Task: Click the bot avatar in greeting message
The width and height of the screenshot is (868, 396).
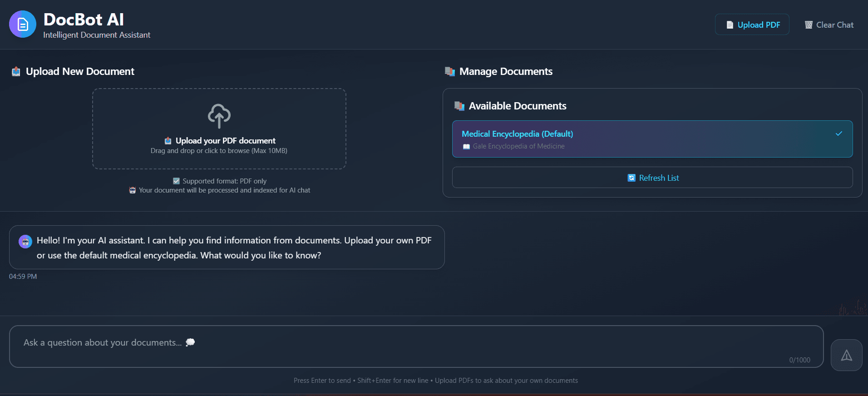Action: click(25, 242)
